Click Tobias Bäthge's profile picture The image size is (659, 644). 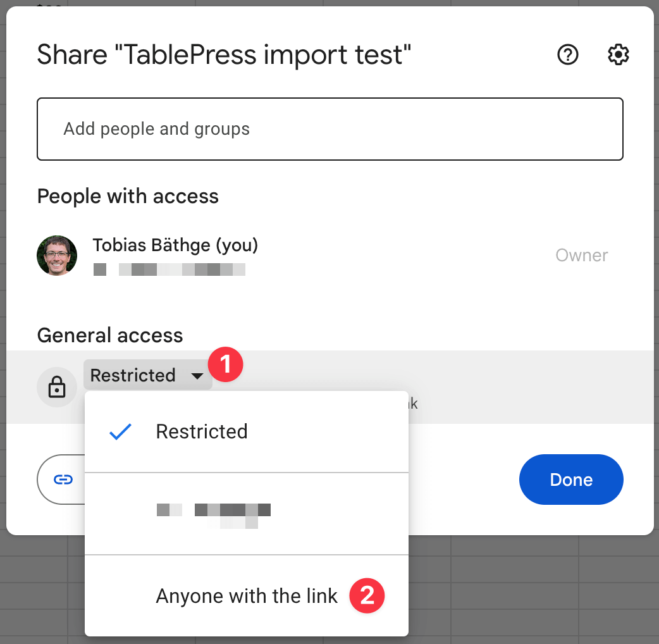57,256
